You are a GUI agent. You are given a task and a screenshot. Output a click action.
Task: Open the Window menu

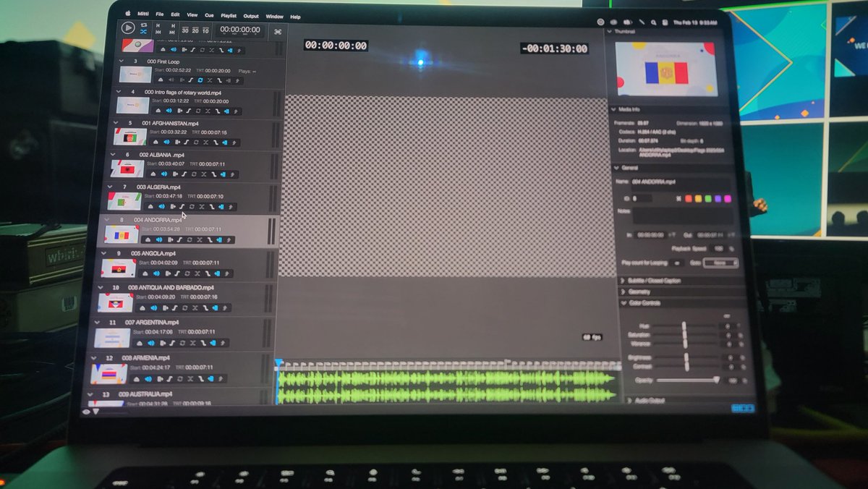275,16
